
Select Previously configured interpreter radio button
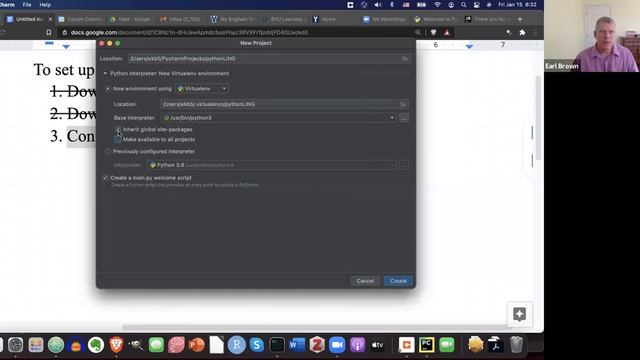point(108,151)
